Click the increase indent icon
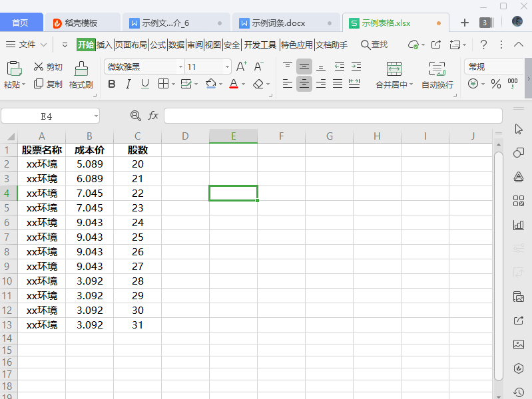Screen dimensions: 532x399 pos(356,66)
